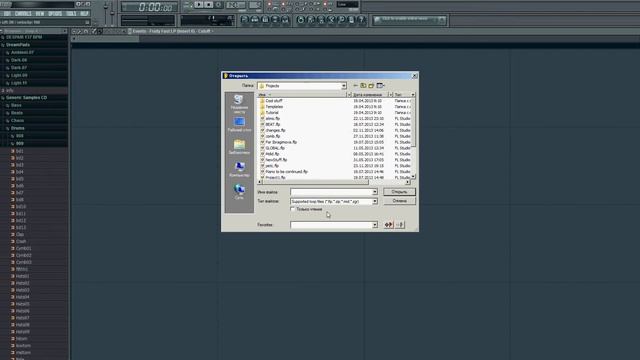Create a new folder in the Open dialog
640x360 pixels.
(x=371, y=86)
